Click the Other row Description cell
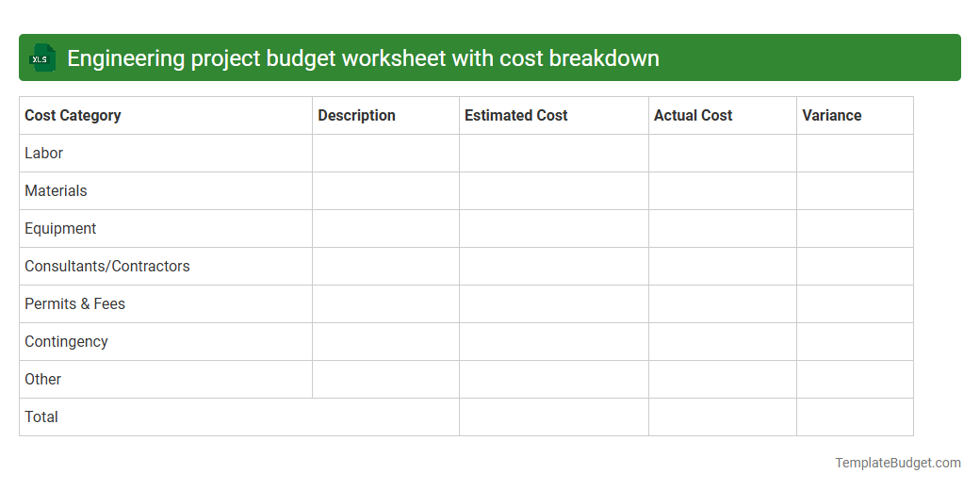Image resolution: width=980 pixels, height=490 pixels. point(385,380)
